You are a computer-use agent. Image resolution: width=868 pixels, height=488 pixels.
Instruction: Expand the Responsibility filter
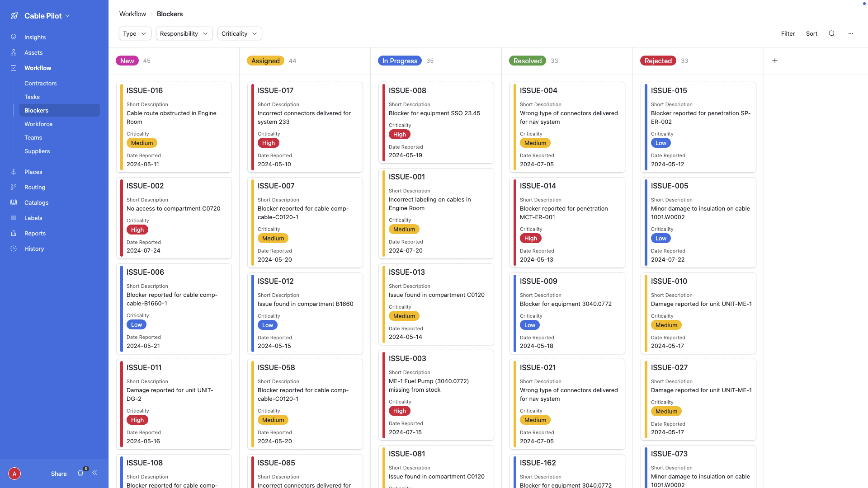coord(184,33)
